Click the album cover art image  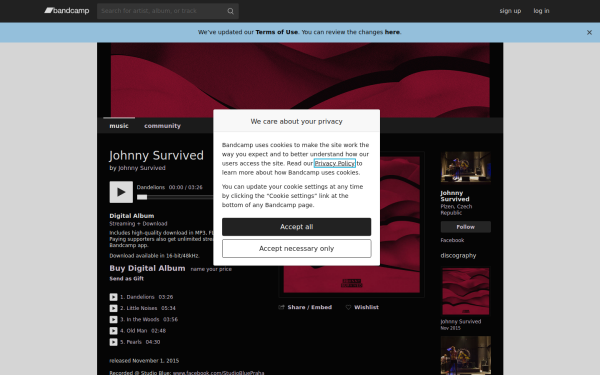point(352,225)
